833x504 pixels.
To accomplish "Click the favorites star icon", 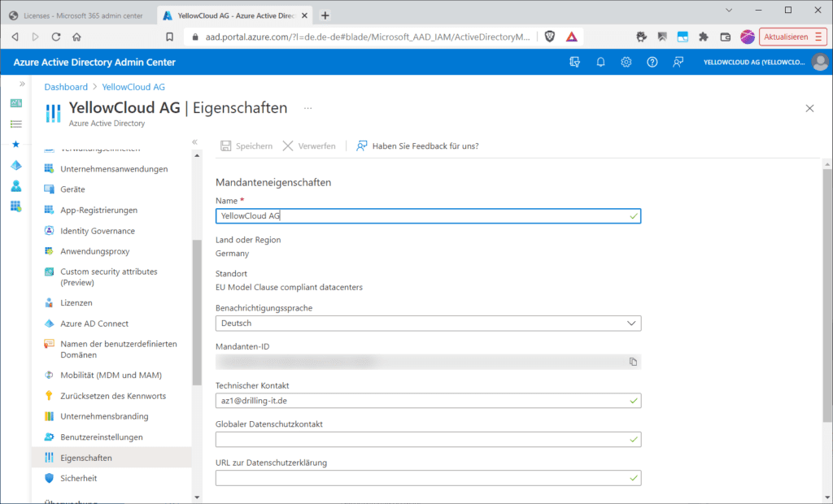I will [16, 144].
